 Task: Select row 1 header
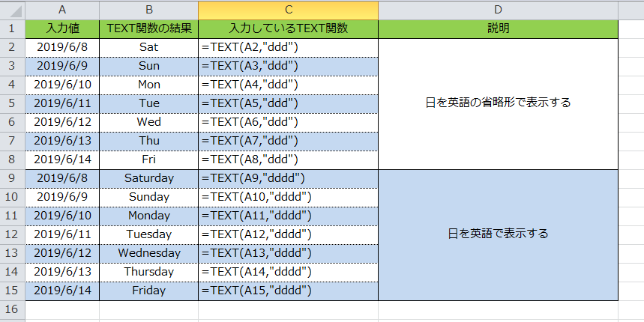point(12,28)
